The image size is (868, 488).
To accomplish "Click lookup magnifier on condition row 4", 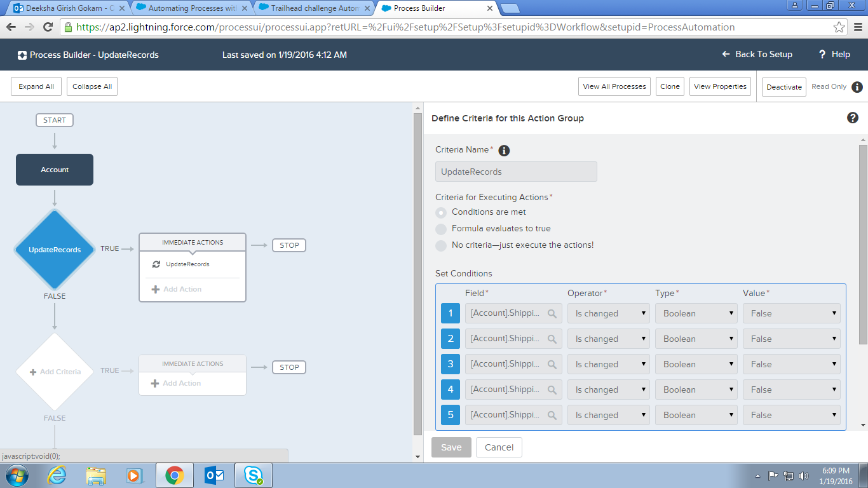I will pyautogui.click(x=552, y=390).
